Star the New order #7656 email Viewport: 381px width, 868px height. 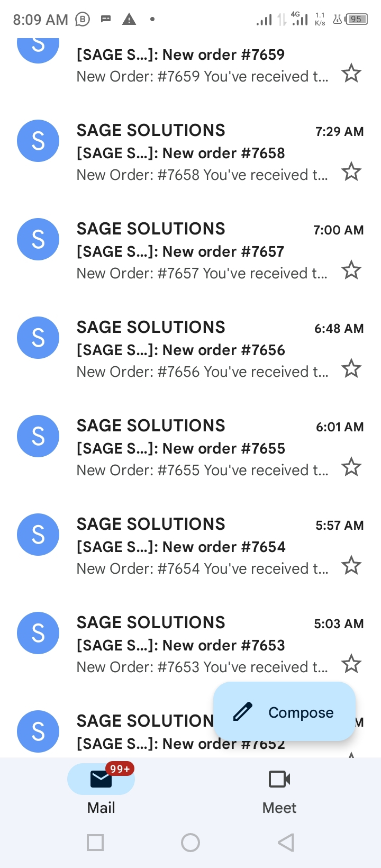[x=351, y=369]
